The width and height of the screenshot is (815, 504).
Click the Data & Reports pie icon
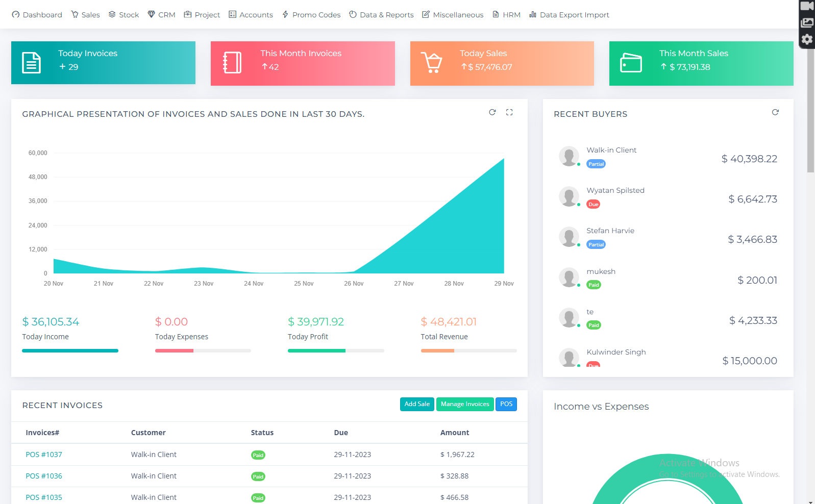[353, 15]
